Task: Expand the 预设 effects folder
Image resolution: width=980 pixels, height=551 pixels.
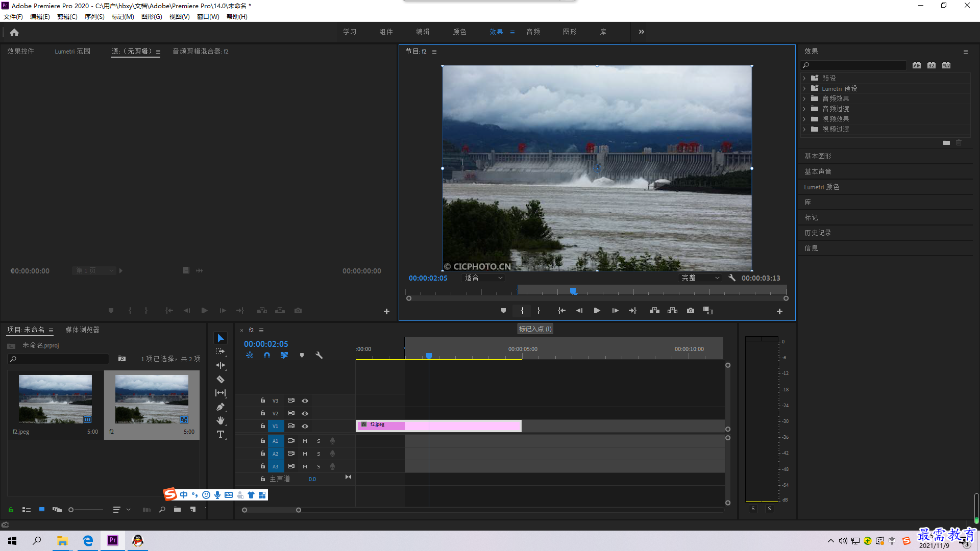Action: point(804,78)
